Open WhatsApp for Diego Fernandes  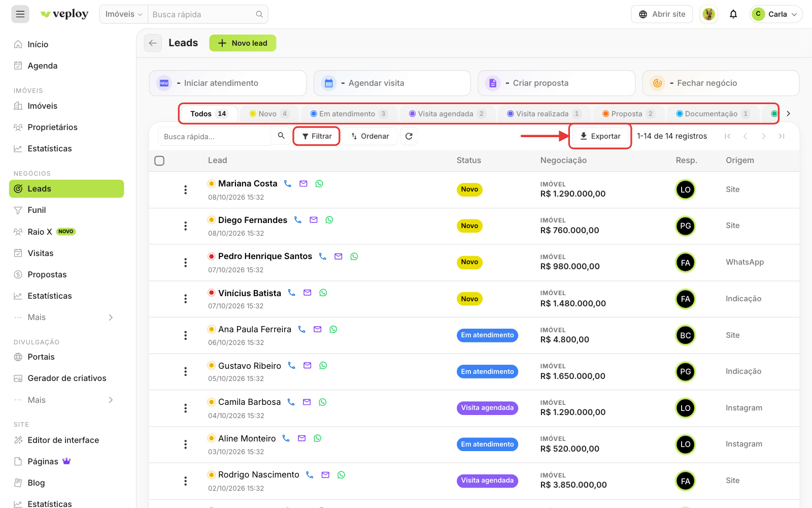coord(329,220)
